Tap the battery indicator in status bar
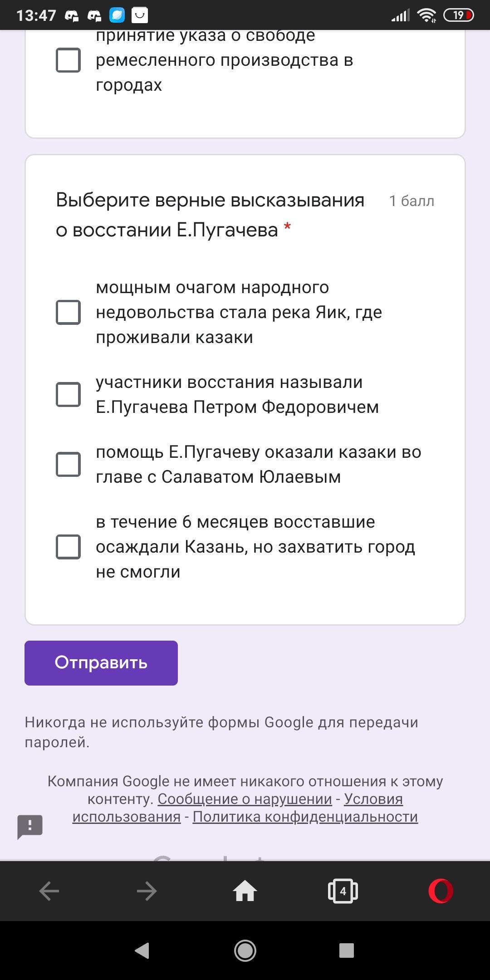The height and width of the screenshot is (980, 490). coord(458,15)
